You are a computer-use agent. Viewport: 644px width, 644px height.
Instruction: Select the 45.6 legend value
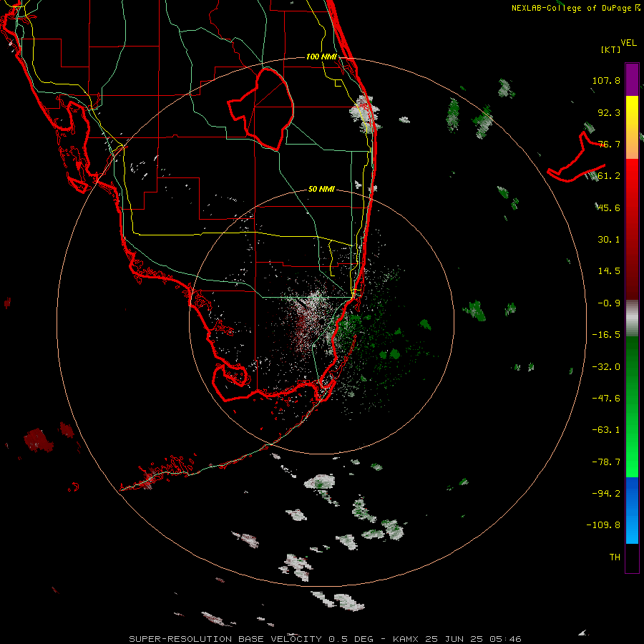click(x=609, y=208)
